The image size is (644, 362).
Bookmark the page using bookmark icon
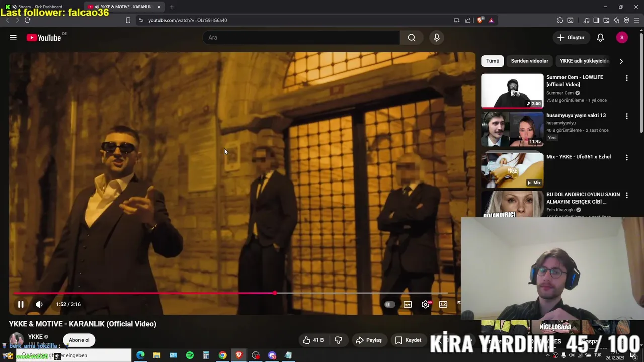[x=128, y=20]
